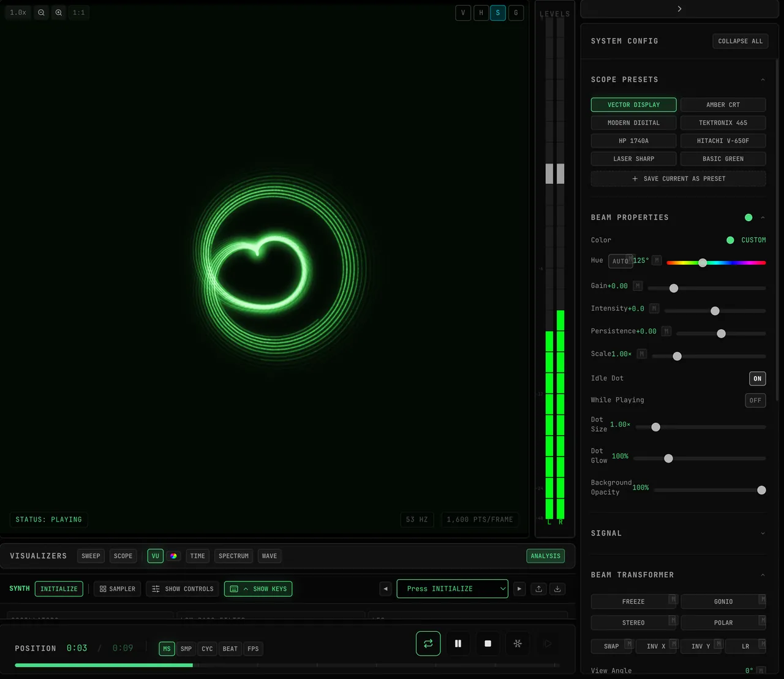Select the Amber CRT scope preset
The width and height of the screenshot is (784, 679).
click(x=723, y=105)
